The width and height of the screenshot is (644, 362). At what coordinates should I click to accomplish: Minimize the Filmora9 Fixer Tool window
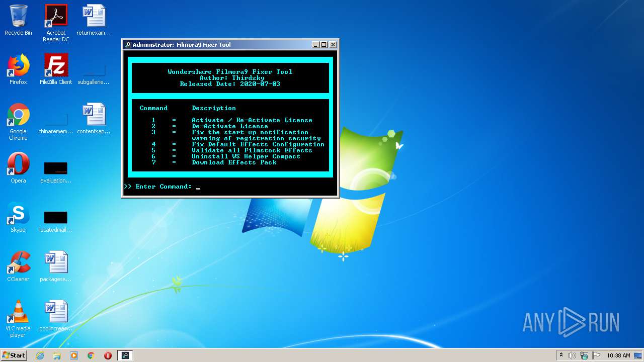(316, 45)
